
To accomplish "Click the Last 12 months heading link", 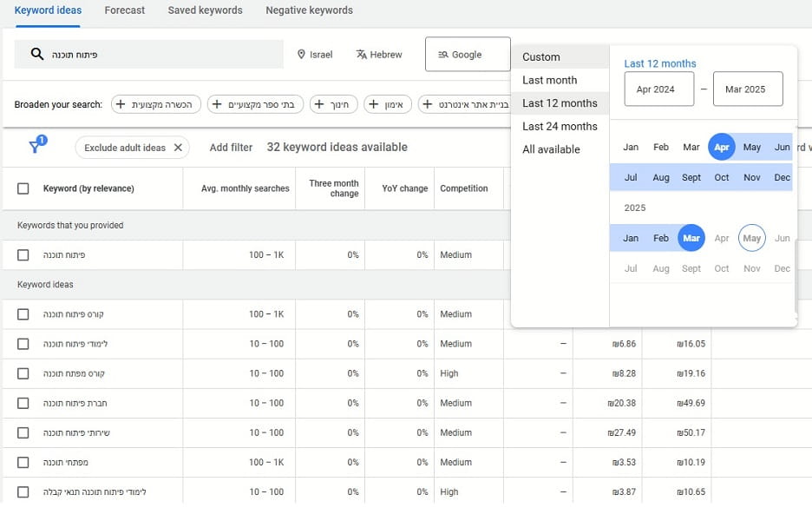I will [x=659, y=63].
